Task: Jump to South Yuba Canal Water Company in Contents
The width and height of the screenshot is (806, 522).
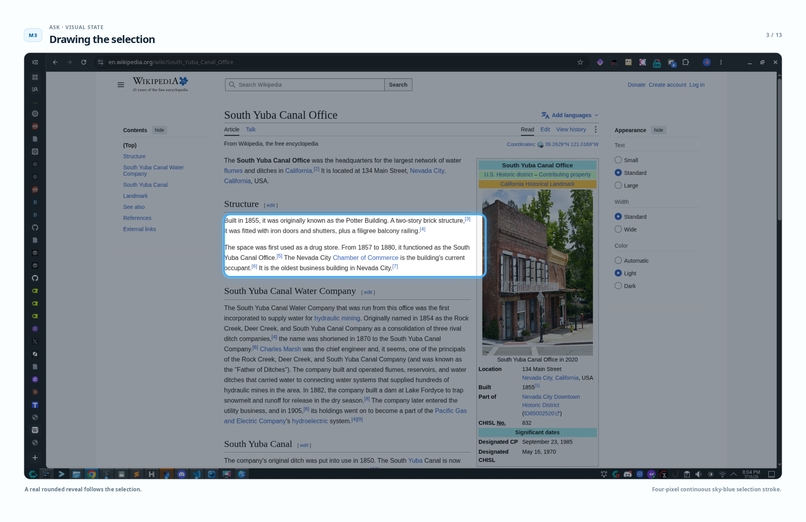Action: (x=153, y=171)
